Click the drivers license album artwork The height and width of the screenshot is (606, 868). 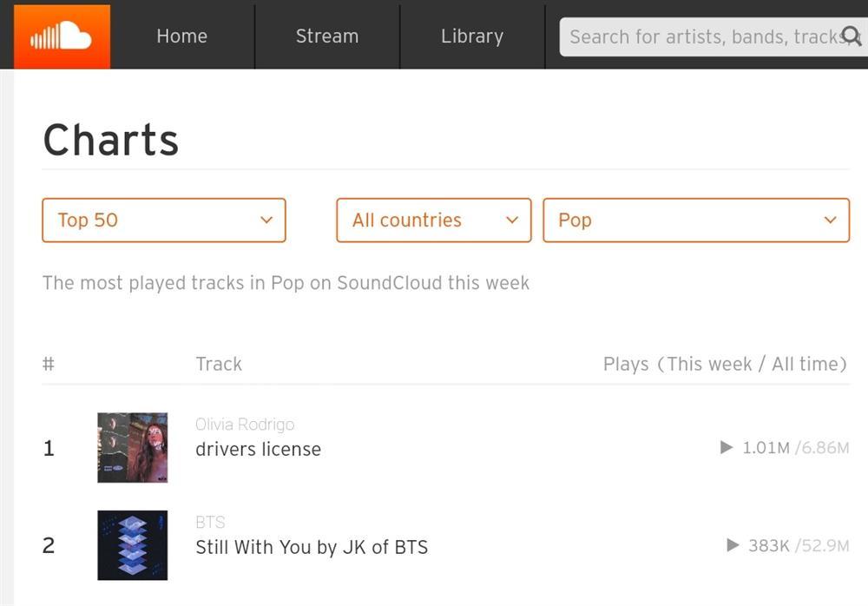[x=132, y=448]
